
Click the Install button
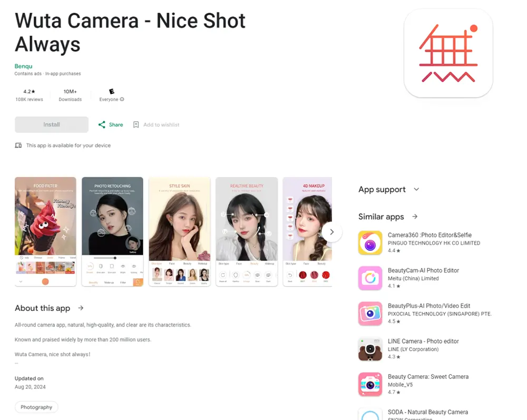(x=51, y=124)
